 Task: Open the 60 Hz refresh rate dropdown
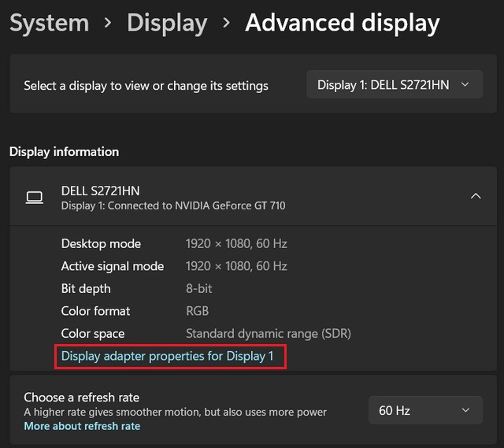tap(425, 410)
